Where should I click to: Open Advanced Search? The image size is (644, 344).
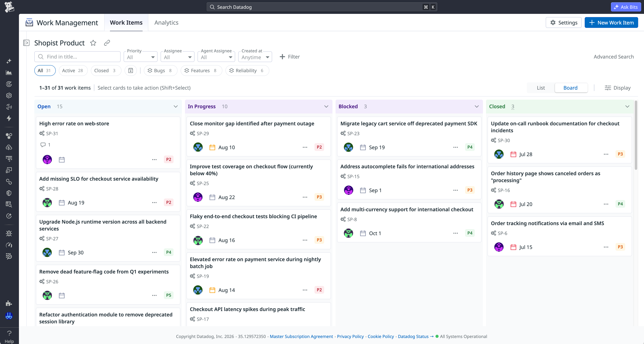[614, 57]
